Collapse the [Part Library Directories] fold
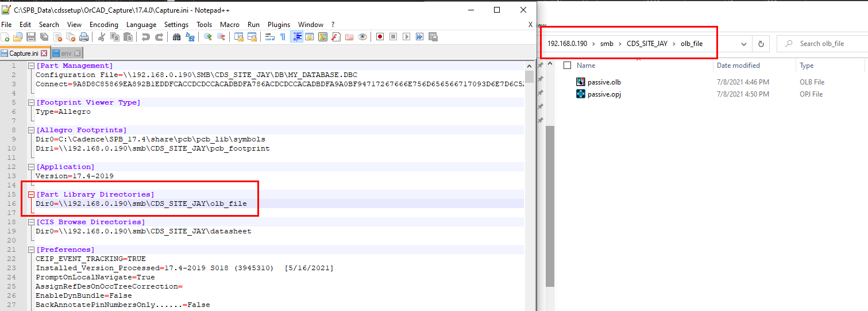Screen dimensions: 868x311 click(31, 194)
